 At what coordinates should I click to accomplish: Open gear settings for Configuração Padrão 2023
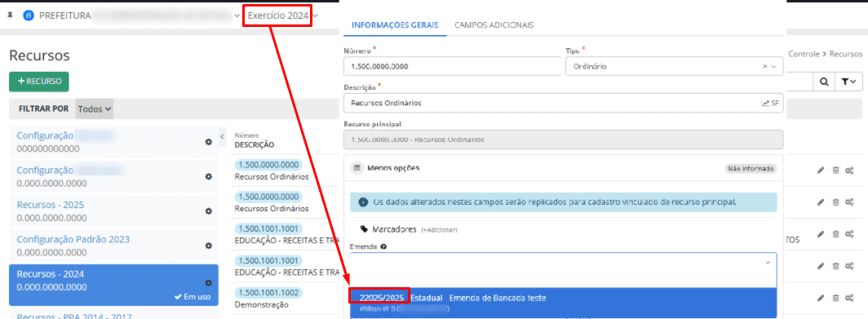(x=209, y=246)
